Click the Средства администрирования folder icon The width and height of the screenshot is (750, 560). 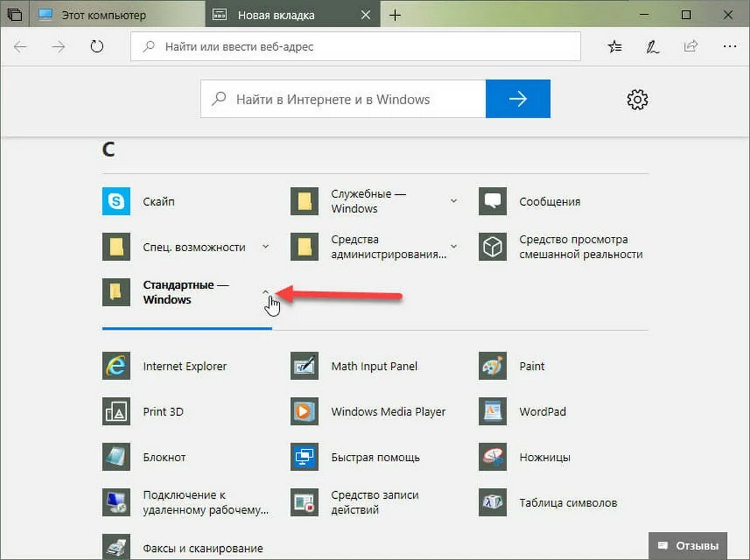click(305, 247)
